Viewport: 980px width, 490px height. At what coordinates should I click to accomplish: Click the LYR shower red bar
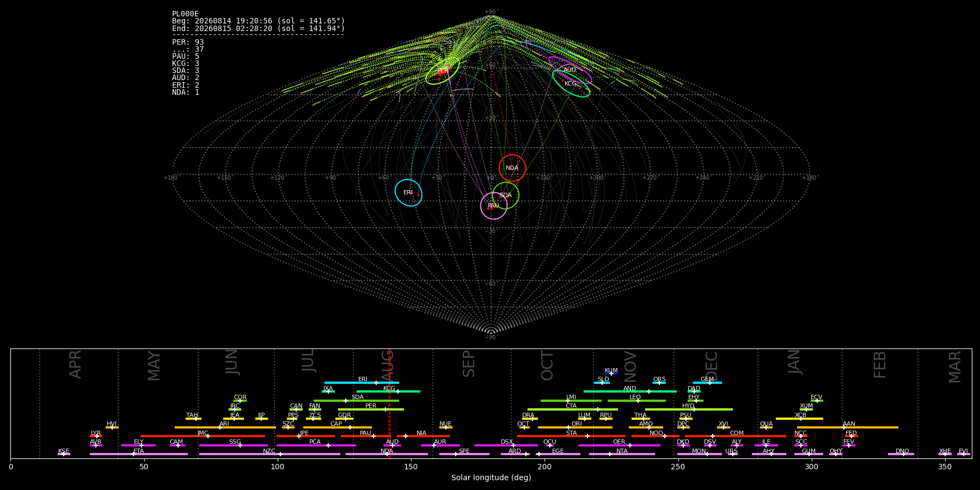point(96,436)
